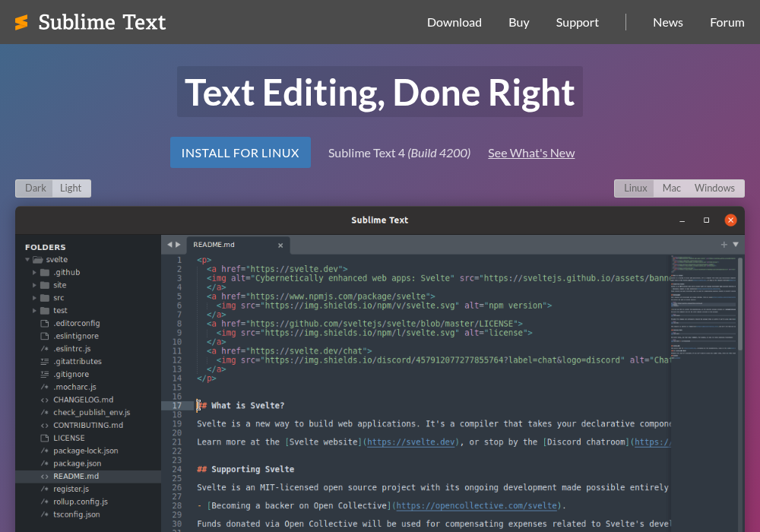Expand the src folder arrow
The height and width of the screenshot is (532, 760).
click(34, 297)
